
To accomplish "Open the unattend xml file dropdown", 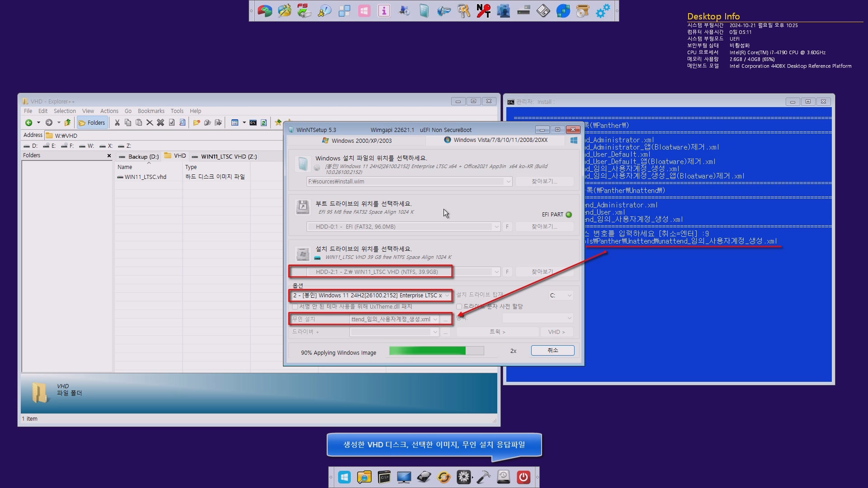I will 435,319.
